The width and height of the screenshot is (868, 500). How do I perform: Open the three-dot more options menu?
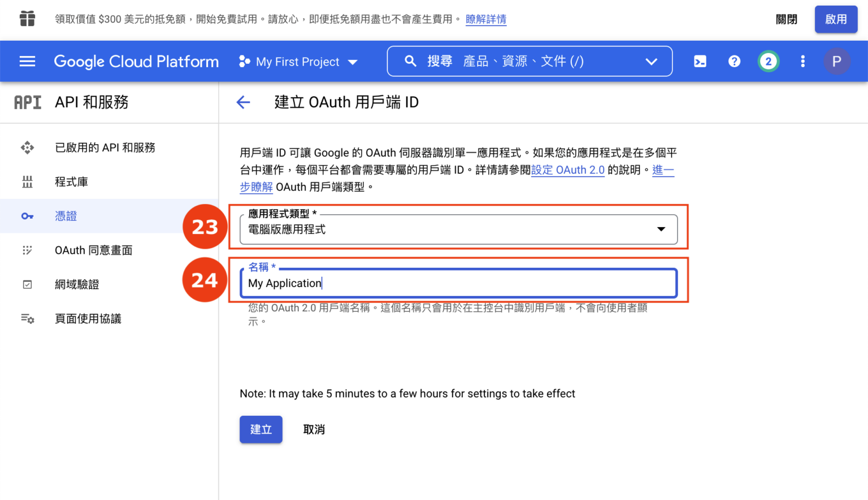click(802, 62)
